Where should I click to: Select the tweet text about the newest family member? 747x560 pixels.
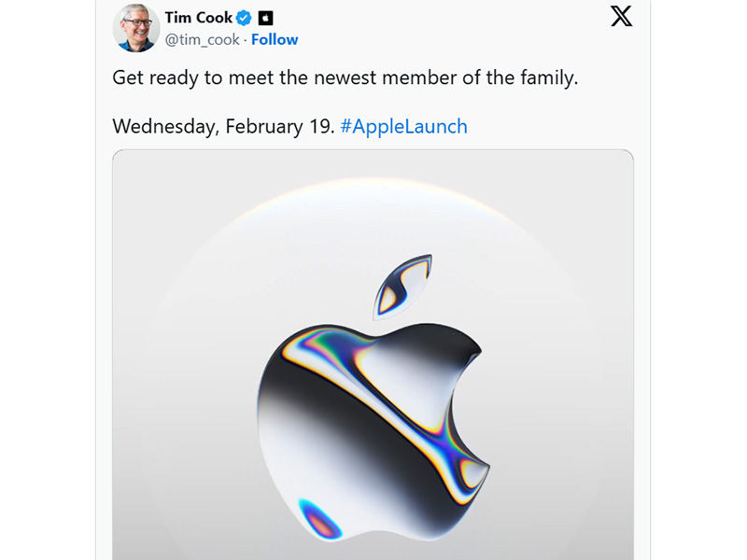345,77
